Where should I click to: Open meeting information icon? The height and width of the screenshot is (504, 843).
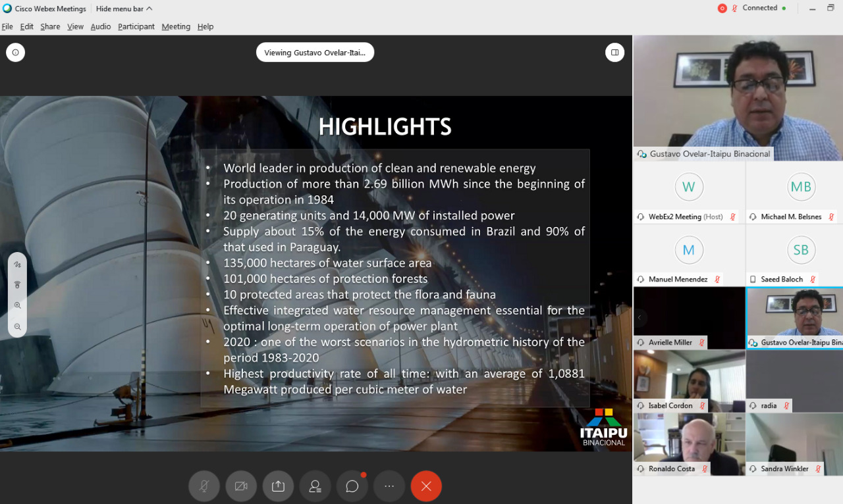pyautogui.click(x=15, y=52)
